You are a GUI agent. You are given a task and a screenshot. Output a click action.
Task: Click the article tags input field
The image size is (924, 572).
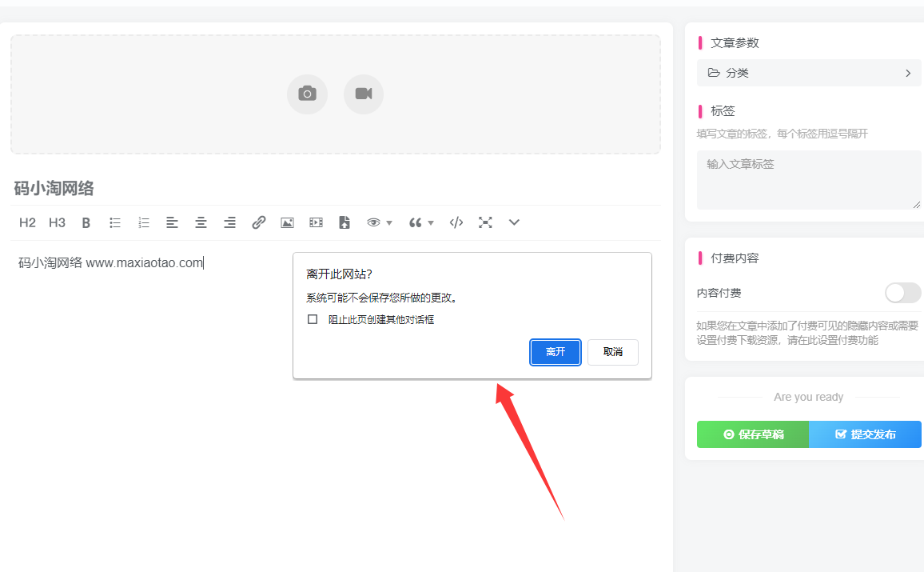[809, 179]
